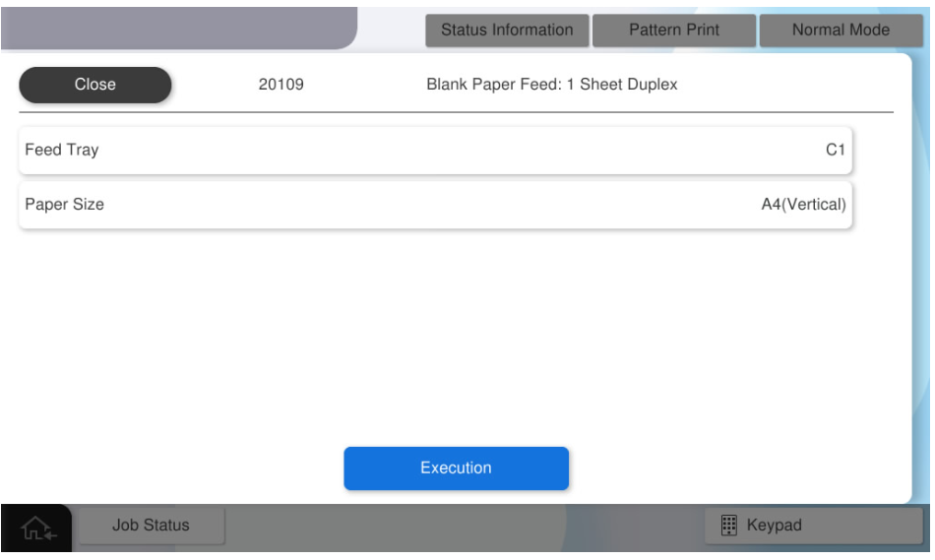Click the Keypad button label
This screenshot has height=560, width=935.
coord(775,526)
